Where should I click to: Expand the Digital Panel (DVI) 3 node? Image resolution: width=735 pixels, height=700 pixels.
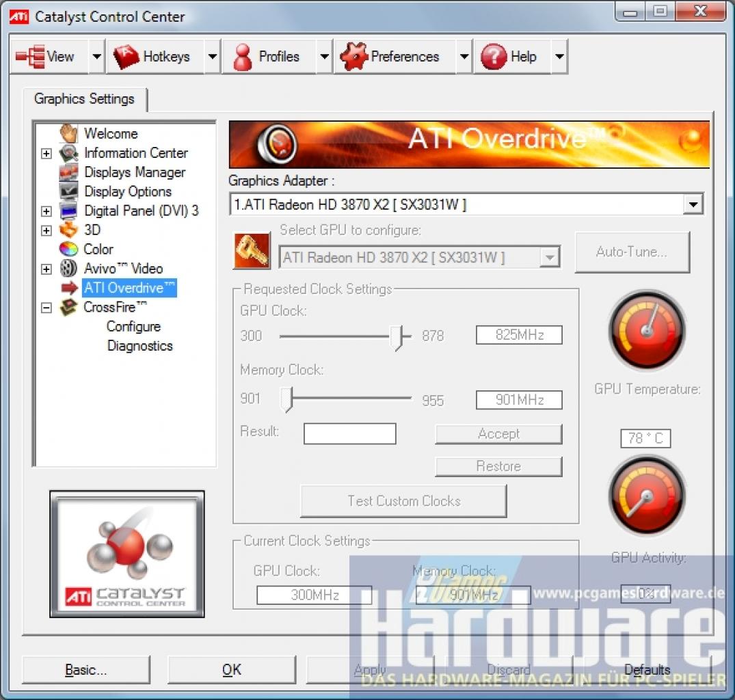tap(46, 211)
